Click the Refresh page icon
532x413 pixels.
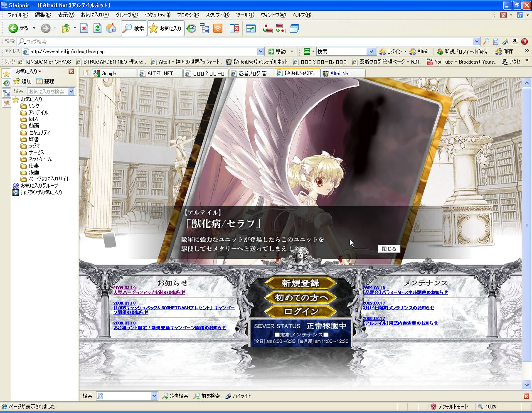click(98, 28)
